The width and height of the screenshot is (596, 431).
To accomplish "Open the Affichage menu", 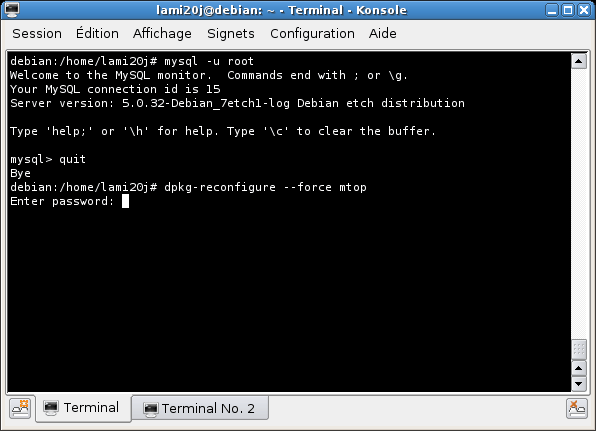I will point(162,33).
